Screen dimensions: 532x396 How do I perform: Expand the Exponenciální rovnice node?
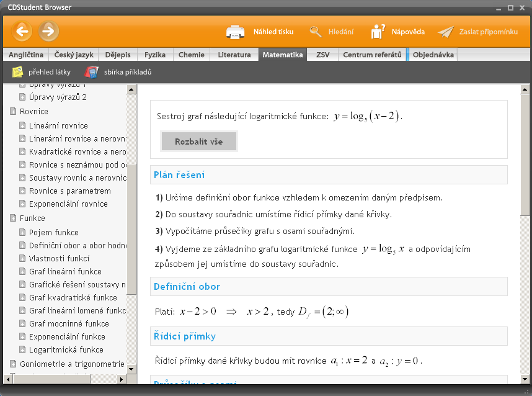(x=22, y=204)
